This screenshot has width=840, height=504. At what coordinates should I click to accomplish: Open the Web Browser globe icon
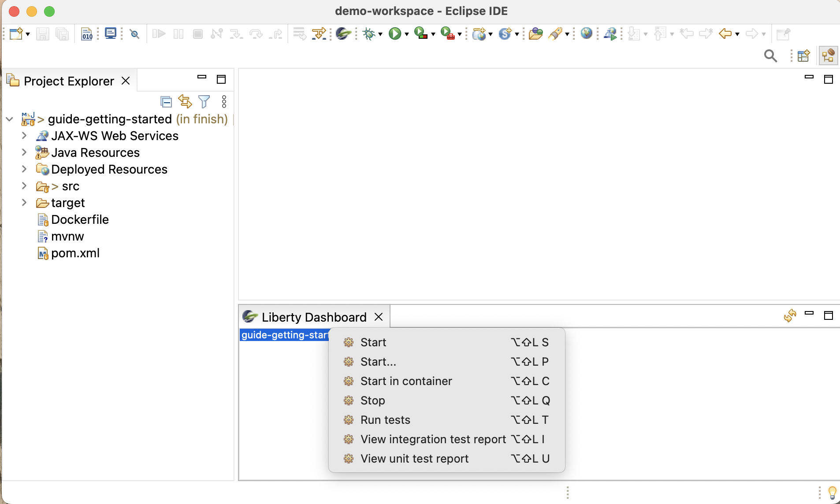(587, 33)
